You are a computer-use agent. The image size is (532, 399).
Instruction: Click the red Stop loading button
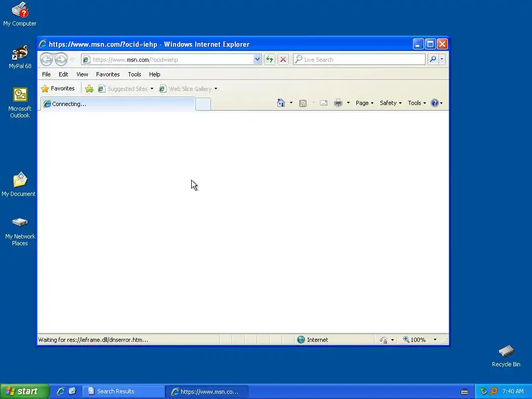click(x=283, y=60)
